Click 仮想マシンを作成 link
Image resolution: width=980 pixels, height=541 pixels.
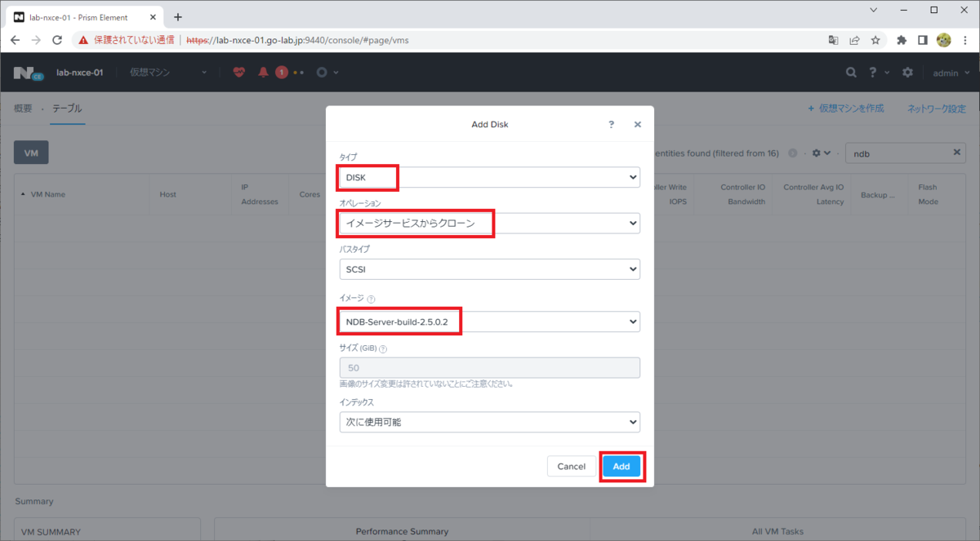(x=846, y=109)
